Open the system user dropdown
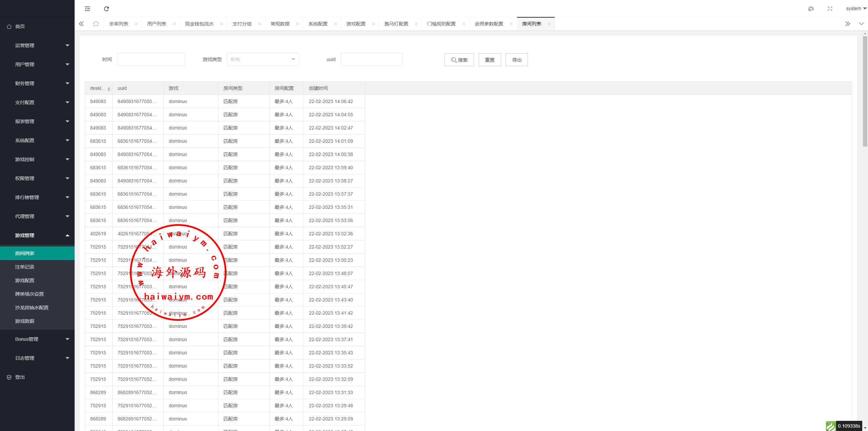Image resolution: width=868 pixels, height=431 pixels. 855,9
